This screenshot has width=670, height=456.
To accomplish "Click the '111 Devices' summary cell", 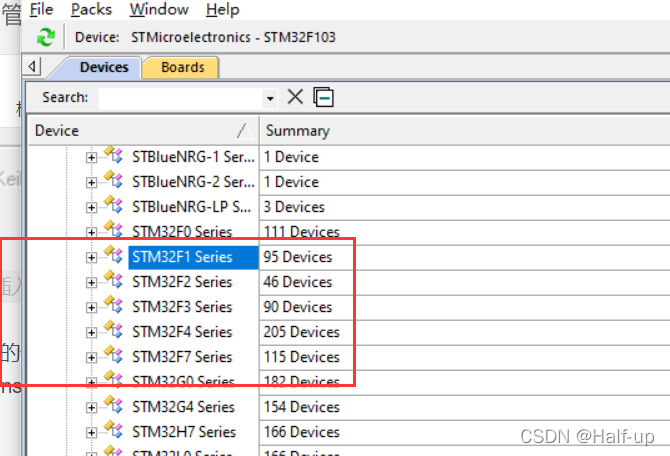I will click(x=302, y=232).
